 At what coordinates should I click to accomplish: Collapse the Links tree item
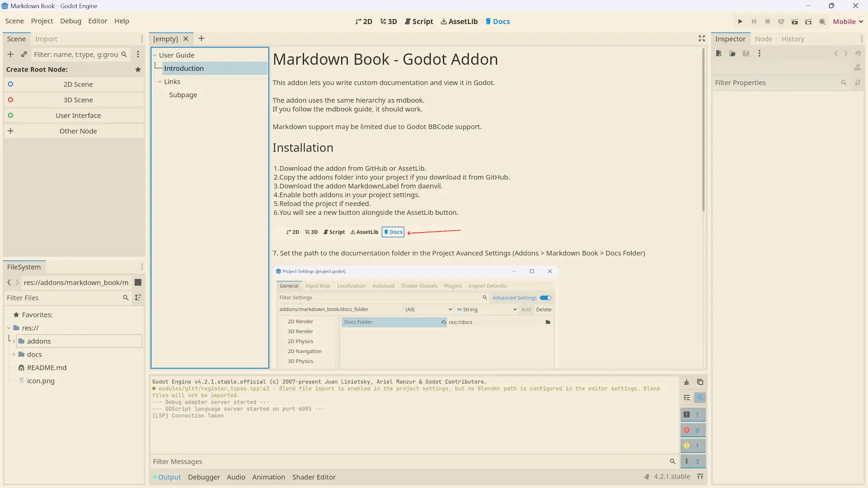[x=160, y=82]
